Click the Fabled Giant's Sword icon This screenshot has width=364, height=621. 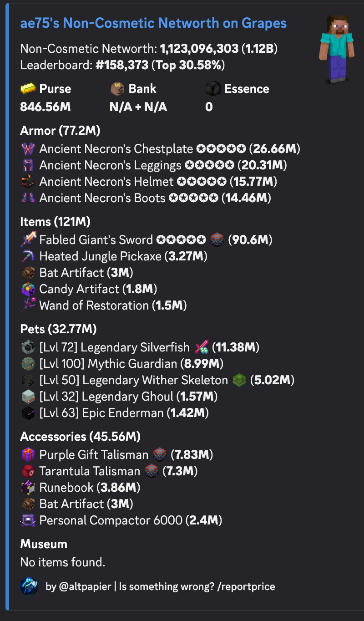[x=28, y=240]
